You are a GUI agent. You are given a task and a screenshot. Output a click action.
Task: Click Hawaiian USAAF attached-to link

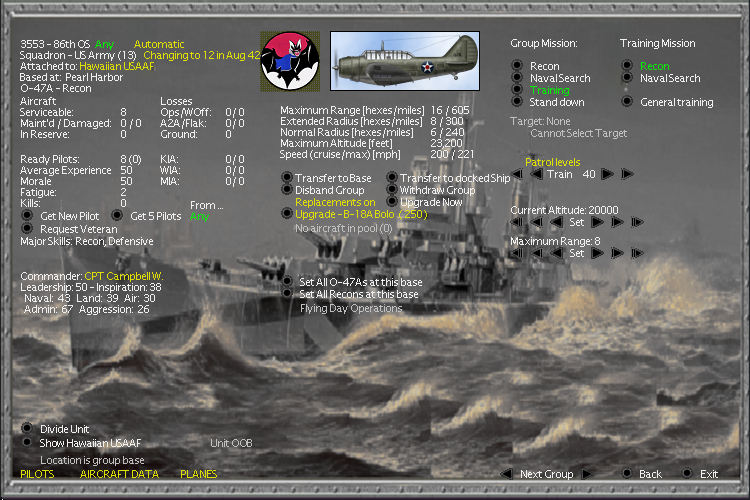(117, 66)
